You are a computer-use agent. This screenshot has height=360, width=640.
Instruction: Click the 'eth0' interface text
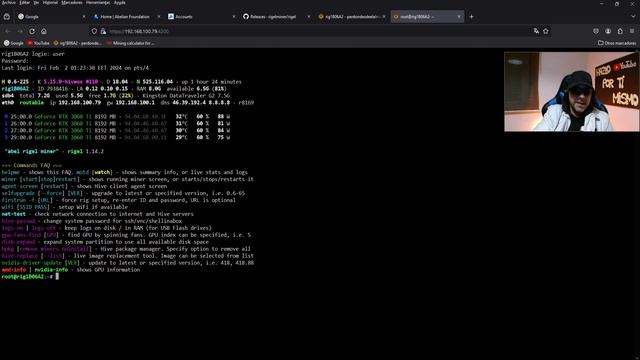pos(7,102)
